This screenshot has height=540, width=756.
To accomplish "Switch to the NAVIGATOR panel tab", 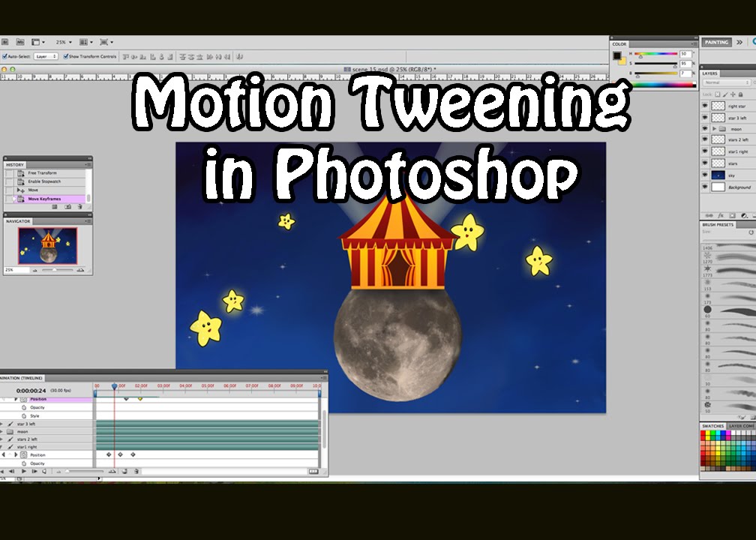I will click(18, 221).
